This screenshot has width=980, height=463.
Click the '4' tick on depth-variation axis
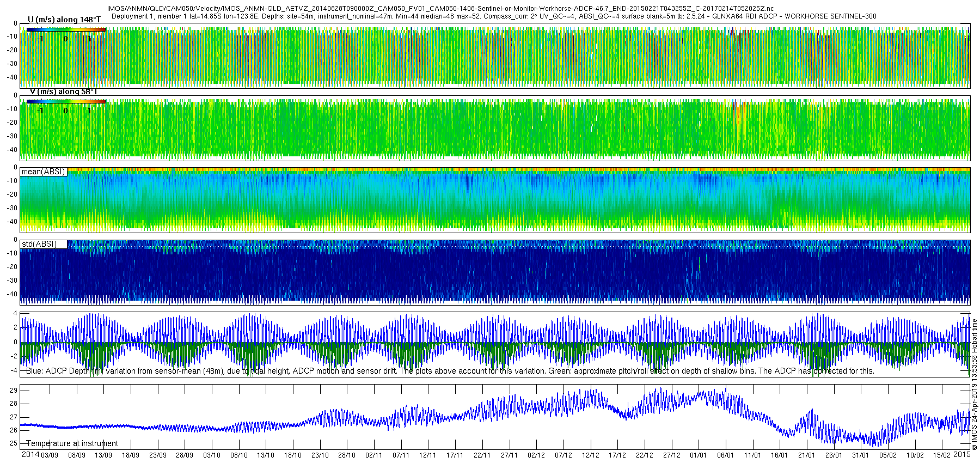[x=15, y=313]
